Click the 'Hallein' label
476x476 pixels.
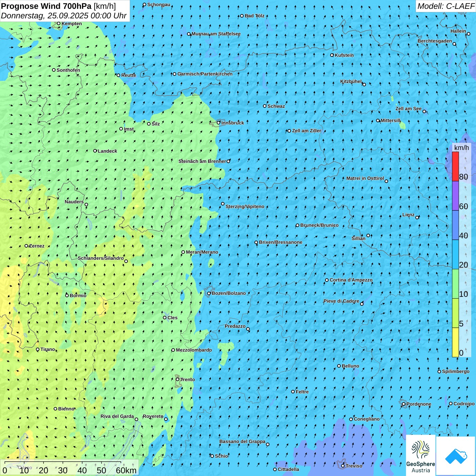click(458, 31)
